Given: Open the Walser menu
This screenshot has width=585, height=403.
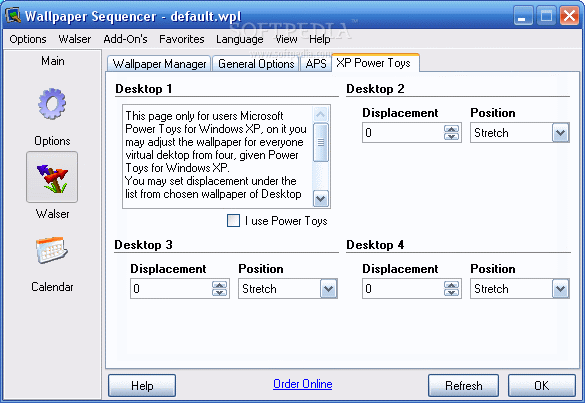Looking at the screenshot, I should pos(75,39).
